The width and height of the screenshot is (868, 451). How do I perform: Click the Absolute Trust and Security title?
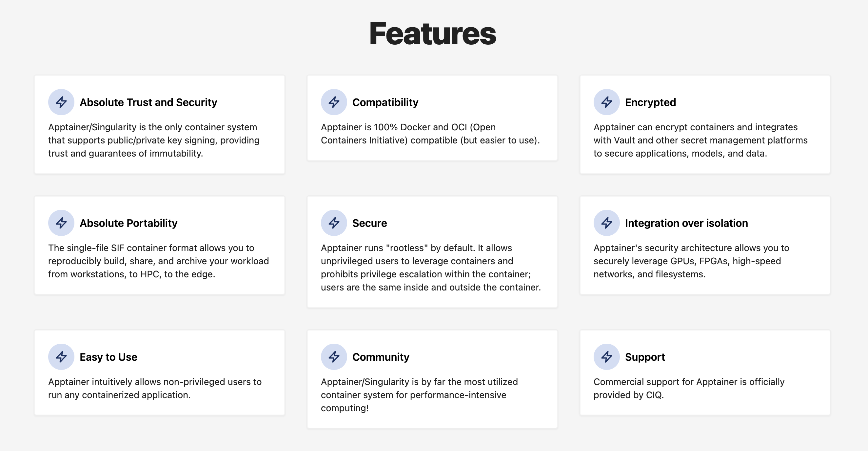(148, 102)
